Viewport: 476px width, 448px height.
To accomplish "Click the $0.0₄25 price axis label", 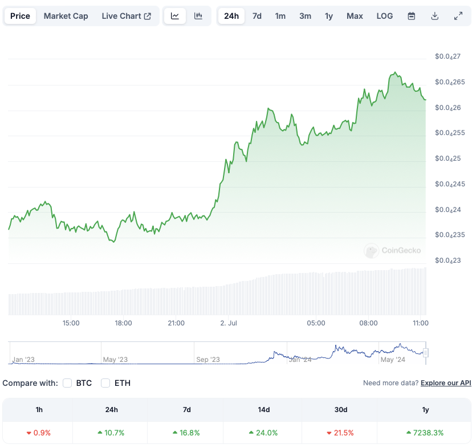I will point(447,158).
